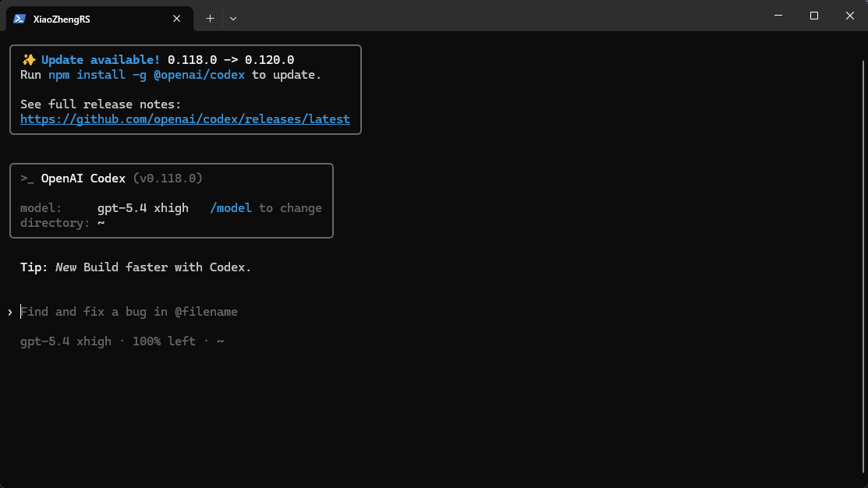
Task: Expand the new tab profile dropdown
Action: (233, 19)
